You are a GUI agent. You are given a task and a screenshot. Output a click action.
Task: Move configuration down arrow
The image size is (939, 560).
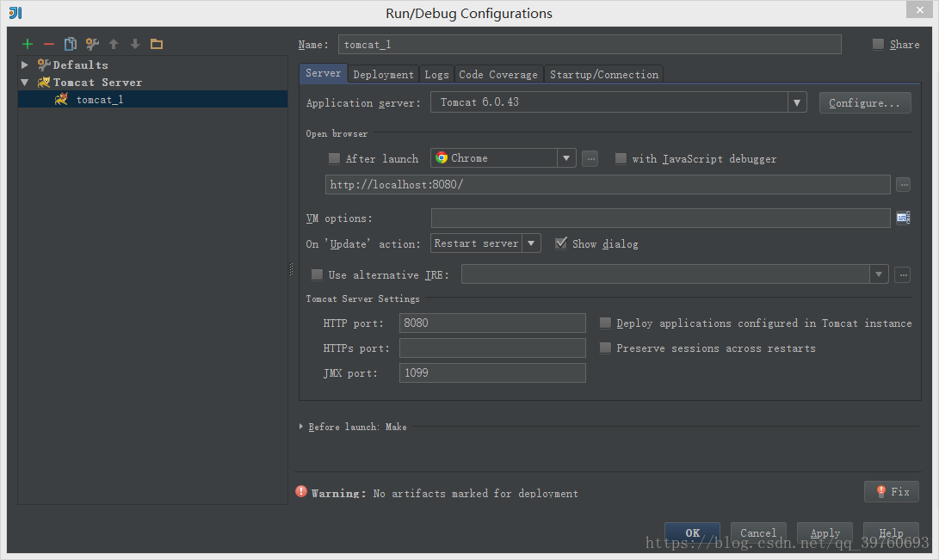(135, 44)
